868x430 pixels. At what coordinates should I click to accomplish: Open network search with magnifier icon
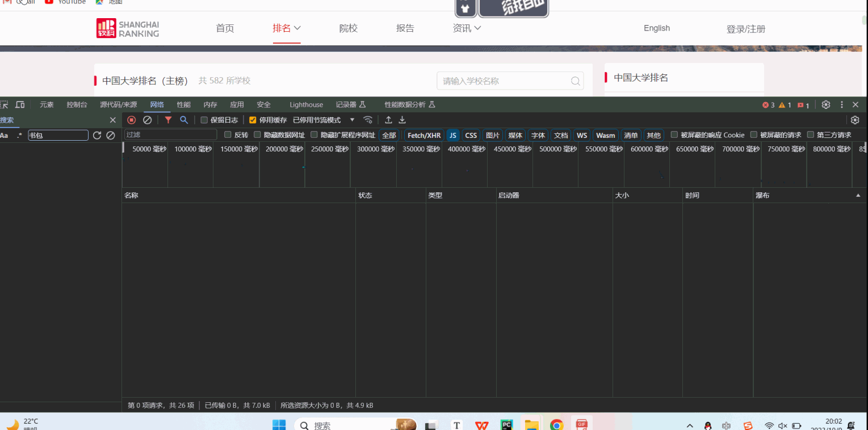tap(184, 120)
